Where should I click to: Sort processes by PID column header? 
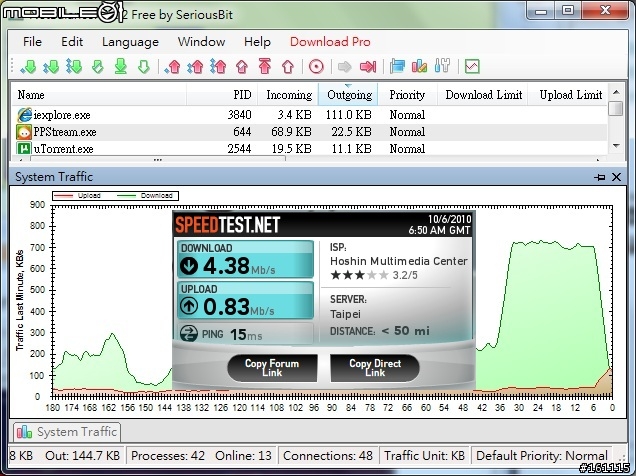pyautogui.click(x=222, y=95)
